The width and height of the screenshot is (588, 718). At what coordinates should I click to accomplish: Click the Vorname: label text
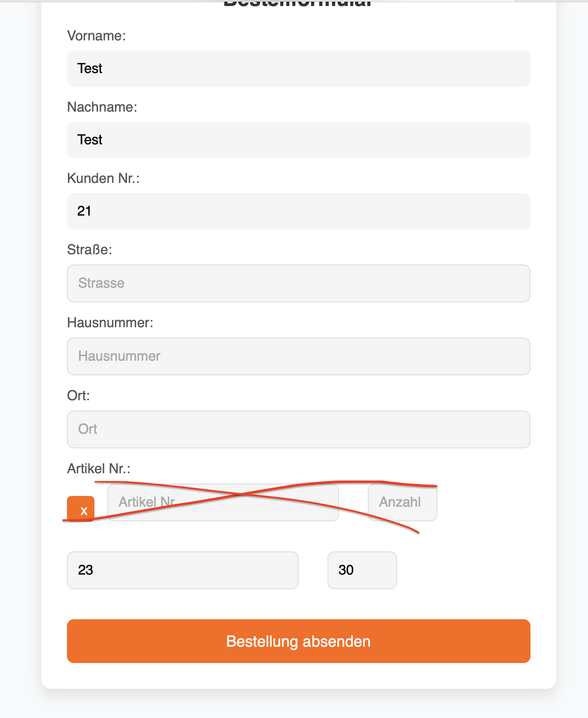point(97,36)
